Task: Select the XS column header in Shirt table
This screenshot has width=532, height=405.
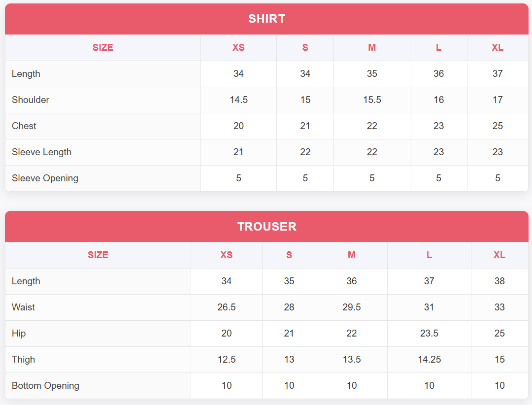Action: pos(238,48)
